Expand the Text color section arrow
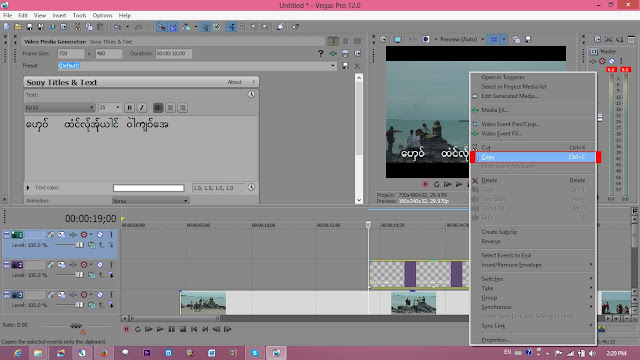Viewport: 640px width, 360px height. [28, 188]
